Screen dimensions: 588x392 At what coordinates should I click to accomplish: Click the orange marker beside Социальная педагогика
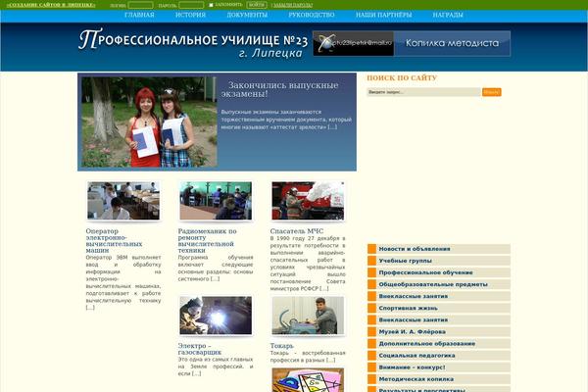[x=371, y=355]
